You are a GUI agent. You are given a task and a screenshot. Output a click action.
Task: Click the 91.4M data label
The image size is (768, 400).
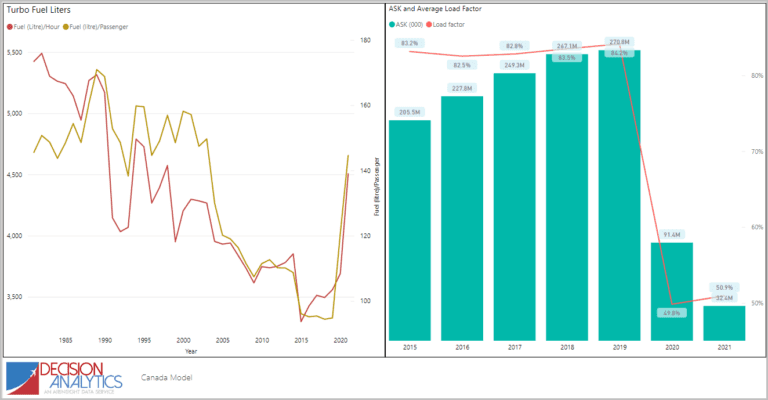672,235
